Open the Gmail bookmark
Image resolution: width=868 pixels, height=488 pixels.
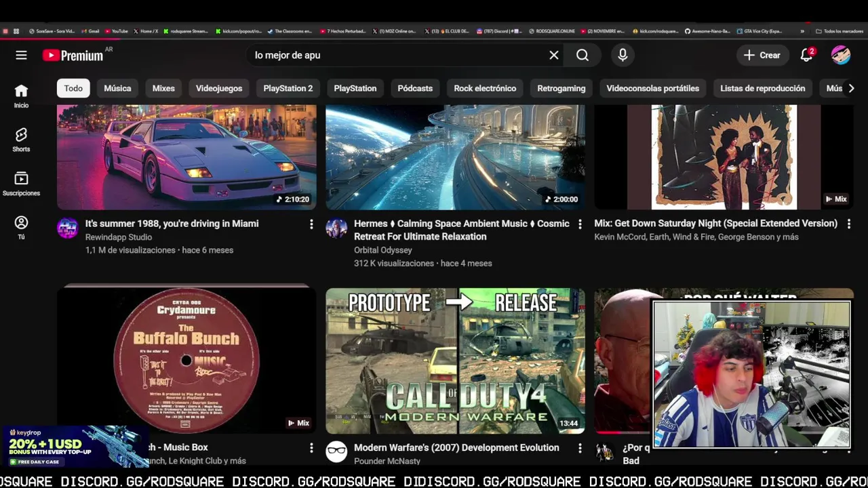point(91,31)
